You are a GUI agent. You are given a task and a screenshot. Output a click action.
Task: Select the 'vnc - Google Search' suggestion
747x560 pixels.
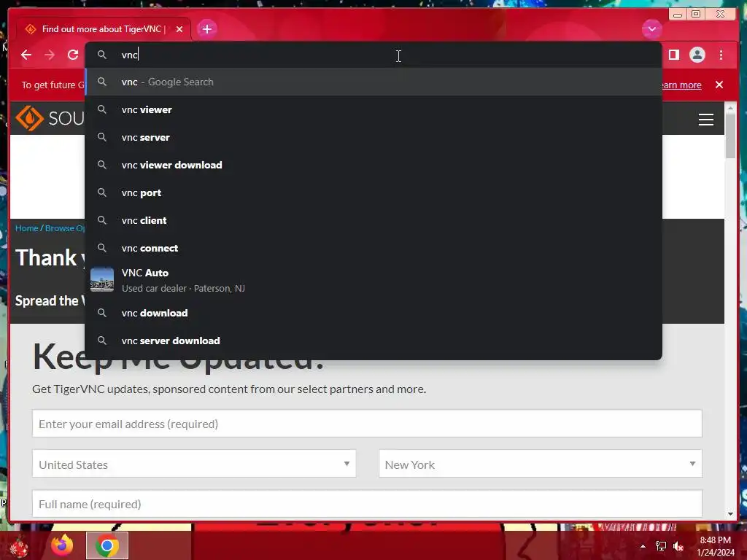click(373, 82)
